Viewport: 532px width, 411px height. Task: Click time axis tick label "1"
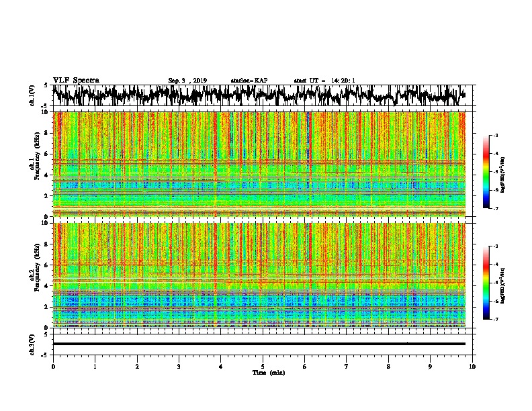click(95, 367)
